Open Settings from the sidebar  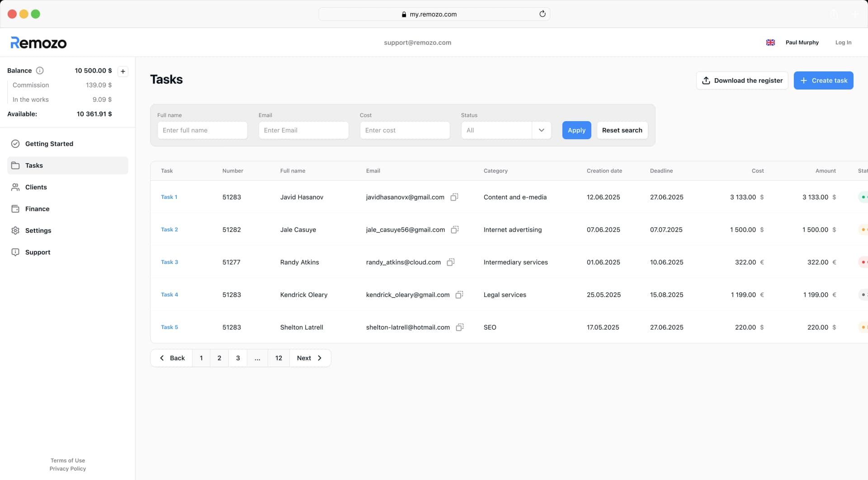click(x=38, y=231)
